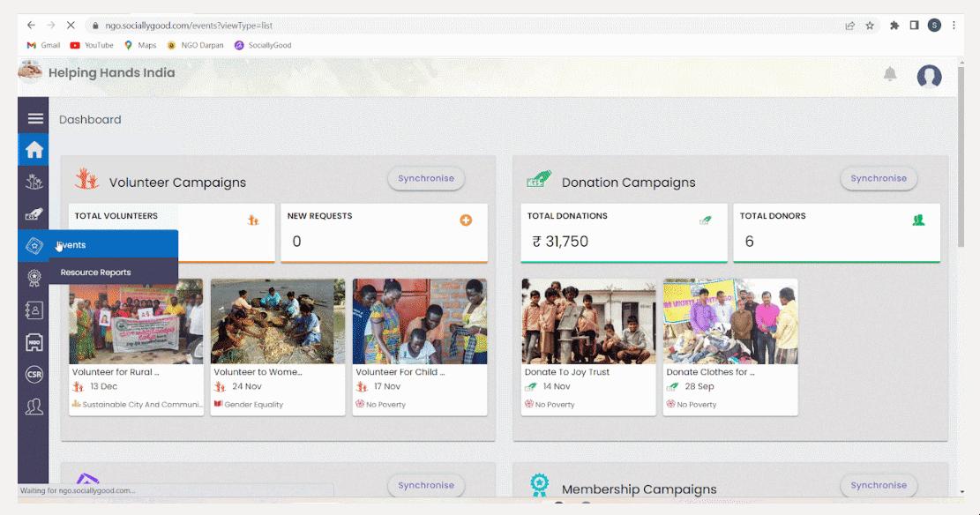Open SociallyGood bookmark

[x=263, y=45]
